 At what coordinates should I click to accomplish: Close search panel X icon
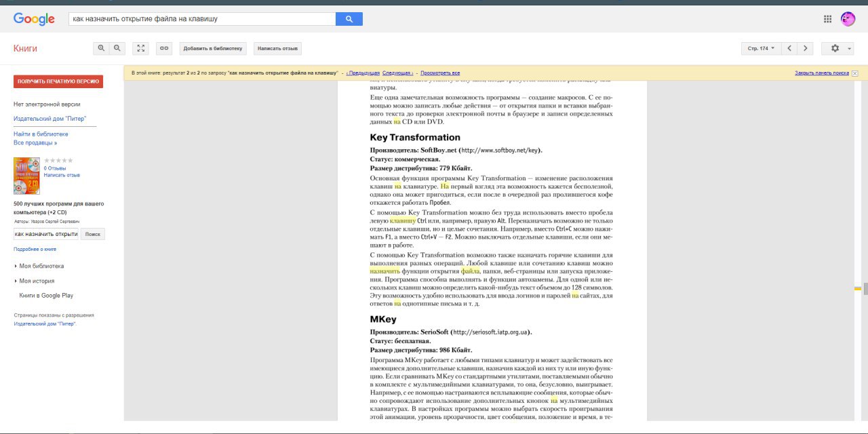pyautogui.click(x=854, y=73)
